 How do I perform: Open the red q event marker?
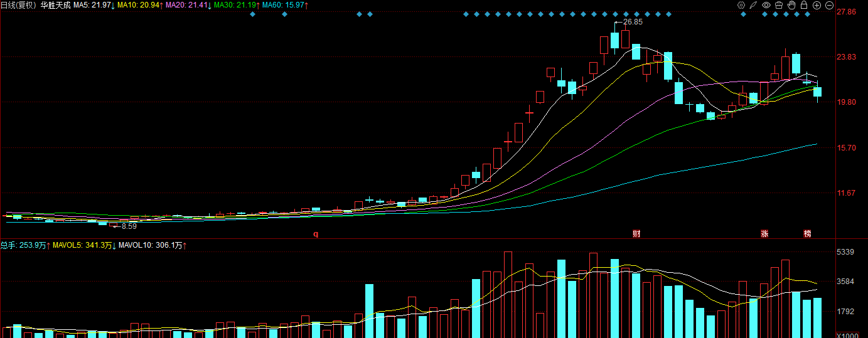(316, 234)
